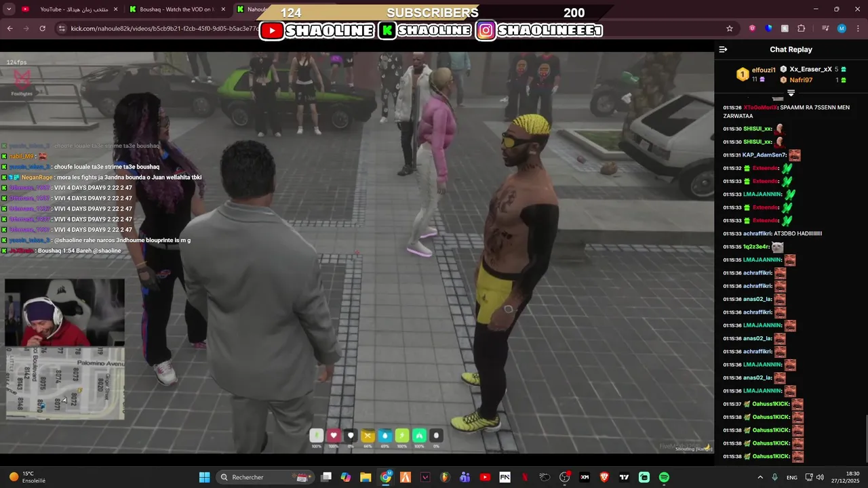This screenshot has width=868, height=488.
Task: View site information beside the URL
Action: (62, 28)
